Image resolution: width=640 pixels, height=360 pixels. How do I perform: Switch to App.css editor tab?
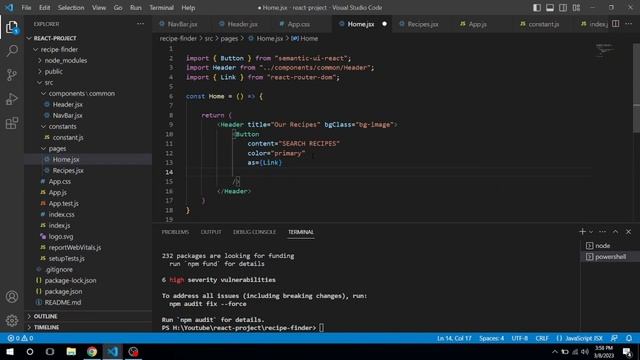point(298,24)
